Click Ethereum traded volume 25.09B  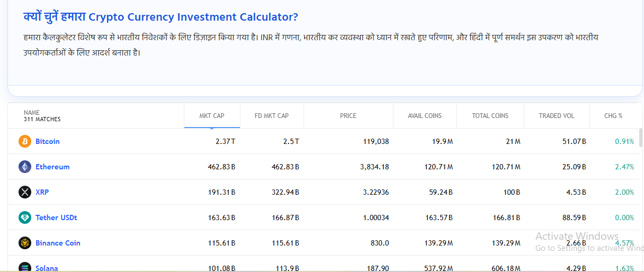point(574,167)
